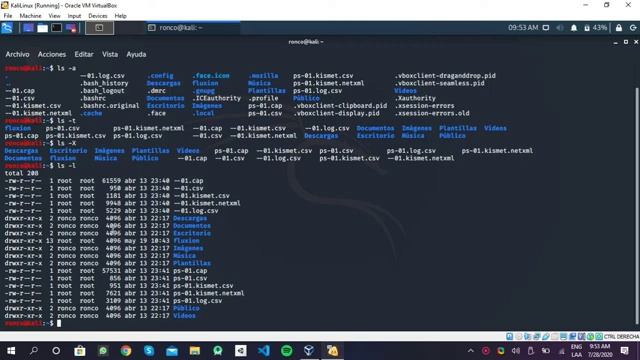Open the Archivo menu in terminal
Viewport: 640px width, 360px height.
(17, 54)
